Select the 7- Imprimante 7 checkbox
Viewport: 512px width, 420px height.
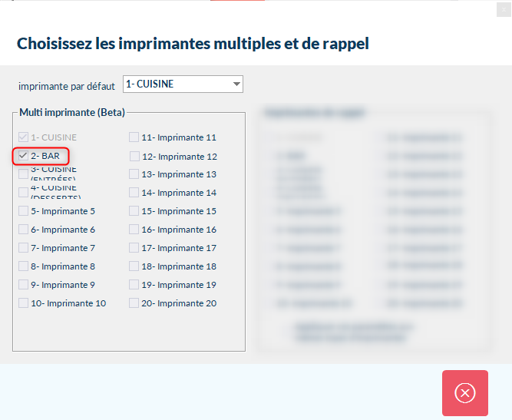click(x=23, y=248)
